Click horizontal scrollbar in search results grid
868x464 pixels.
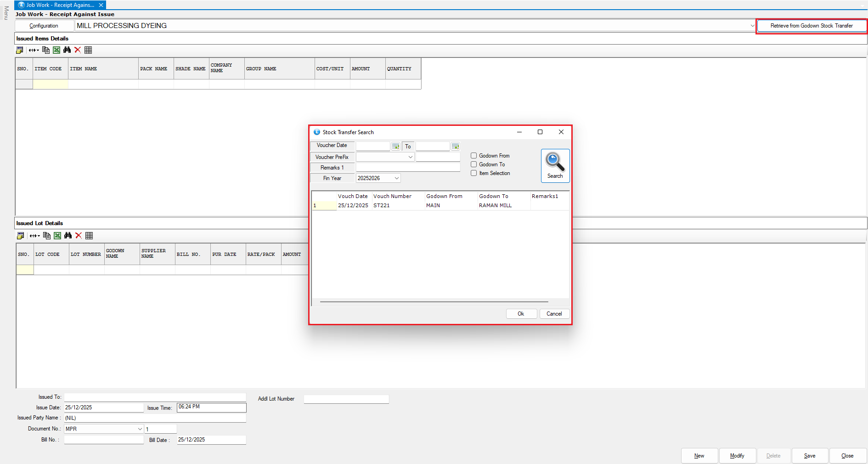(434, 302)
